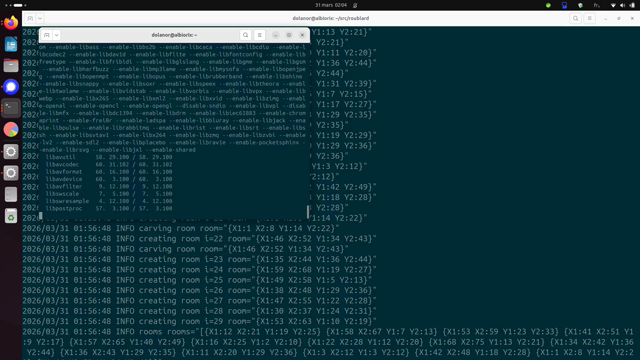The width and height of the screenshot is (640, 360).
Task: Launch LibreOffice Writer from the dock
Action: 11,44
